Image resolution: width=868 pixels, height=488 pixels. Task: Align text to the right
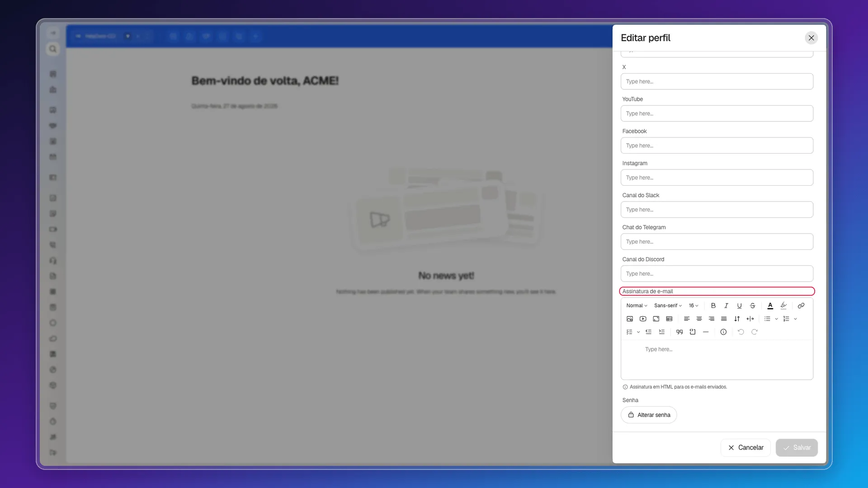[x=712, y=319]
